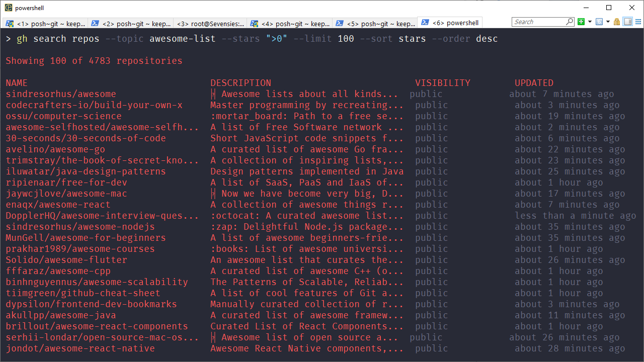Click ossu/computer-science repo name
This screenshot has width=644, height=362.
click(63, 116)
